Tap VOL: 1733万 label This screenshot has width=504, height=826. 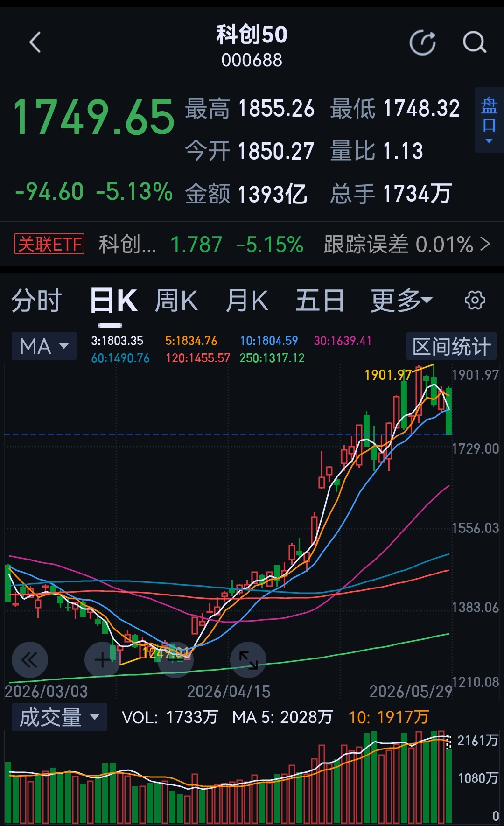[x=170, y=717]
